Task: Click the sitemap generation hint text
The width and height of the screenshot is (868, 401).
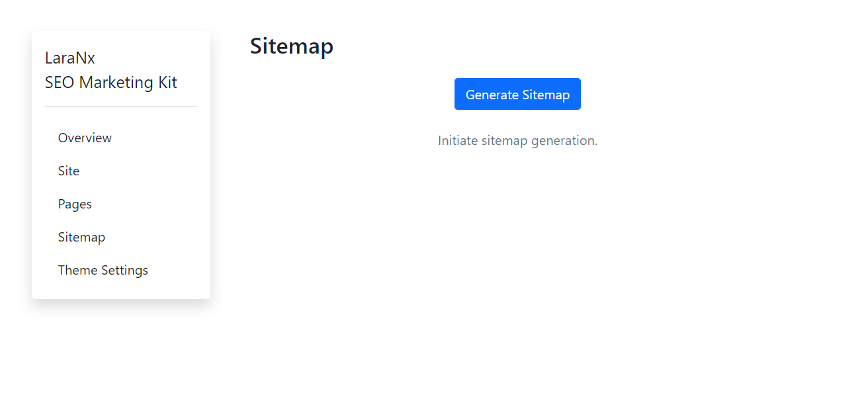Action: (517, 140)
